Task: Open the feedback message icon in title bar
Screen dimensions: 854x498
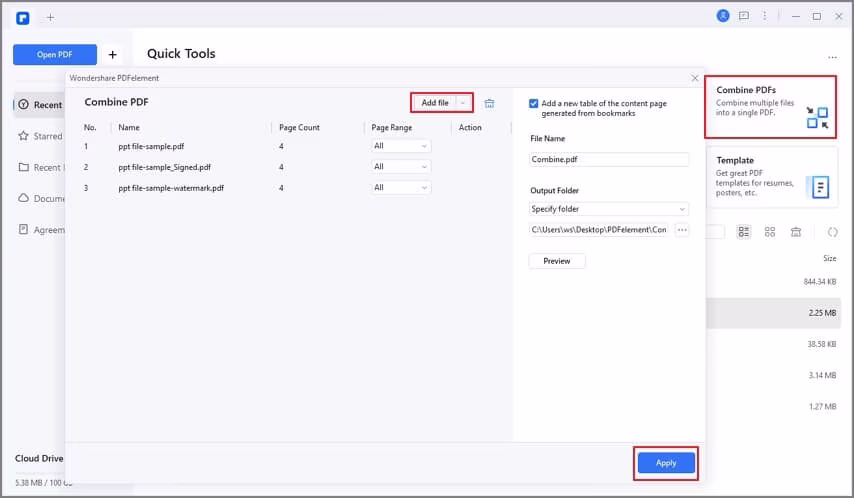Action: click(743, 16)
